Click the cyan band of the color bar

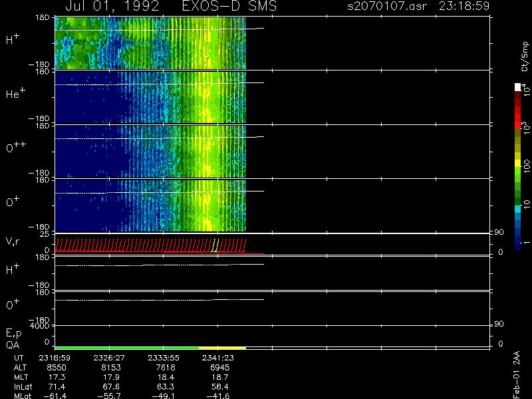tap(518, 209)
